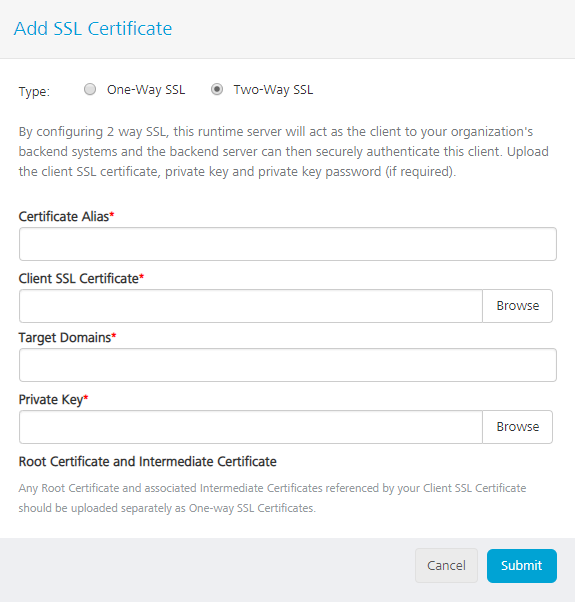Click the Certificate Alias field label
Viewport: 575px width, 602px height.
pos(66,217)
